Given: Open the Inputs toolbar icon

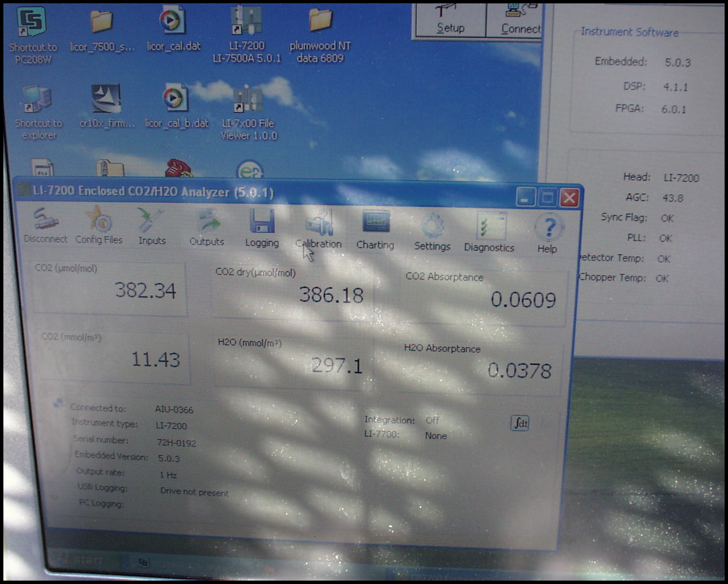Looking at the screenshot, I should pyautogui.click(x=152, y=226).
